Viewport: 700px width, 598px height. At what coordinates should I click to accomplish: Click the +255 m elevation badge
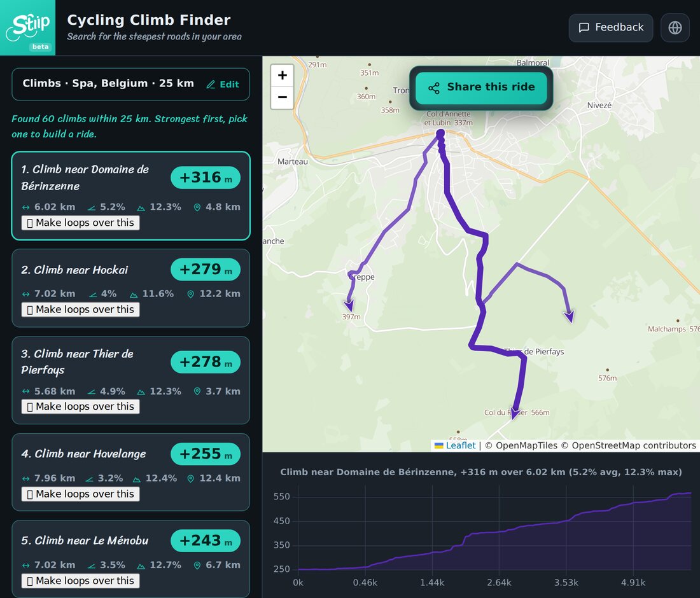[206, 454]
